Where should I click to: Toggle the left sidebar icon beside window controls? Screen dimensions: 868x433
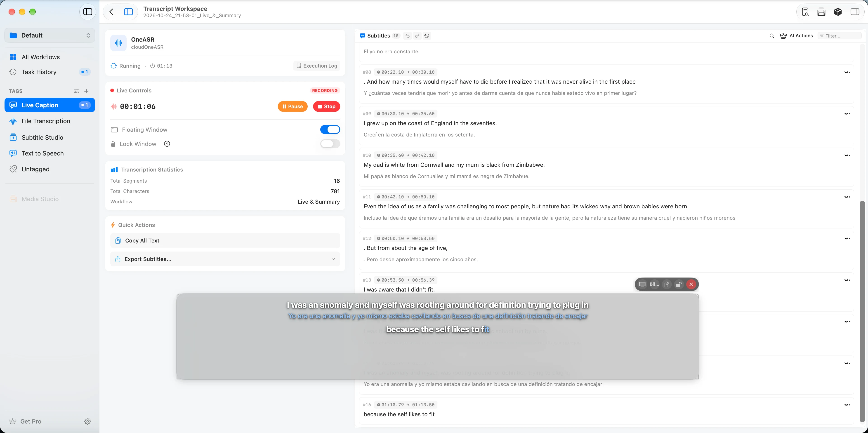pos(88,12)
